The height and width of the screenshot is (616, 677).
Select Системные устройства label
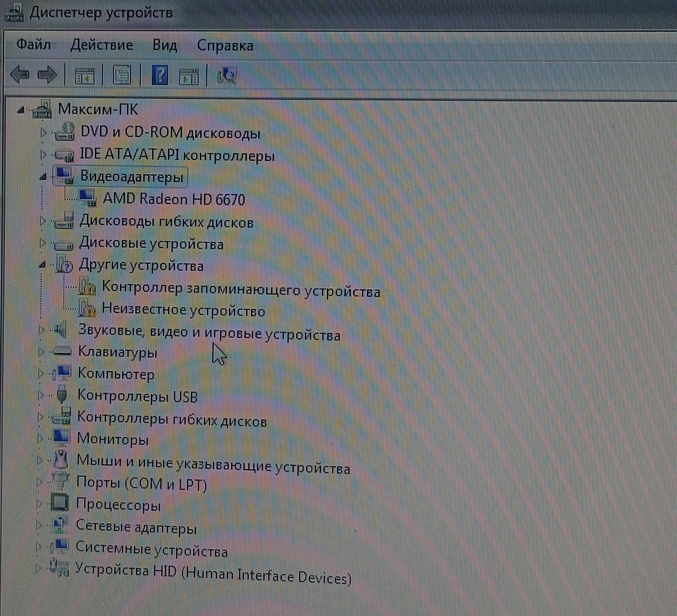[151, 549]
